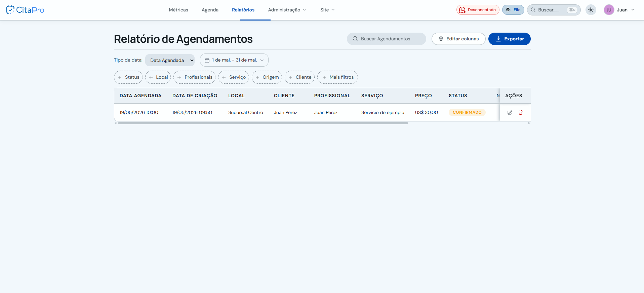
Task: Click the Relatório de Agendamentos heading
Action: tap(183, 39)
